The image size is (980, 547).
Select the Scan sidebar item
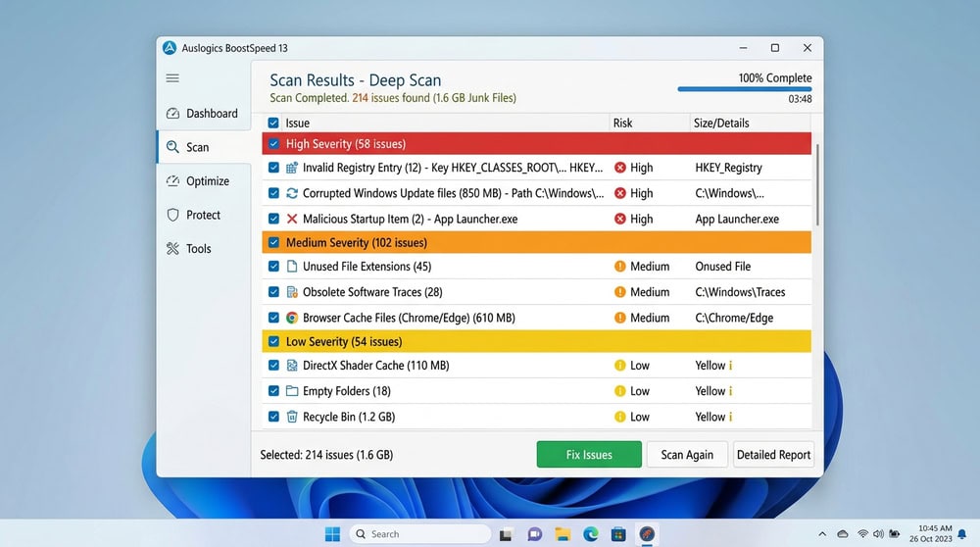[x=203, y=147]
